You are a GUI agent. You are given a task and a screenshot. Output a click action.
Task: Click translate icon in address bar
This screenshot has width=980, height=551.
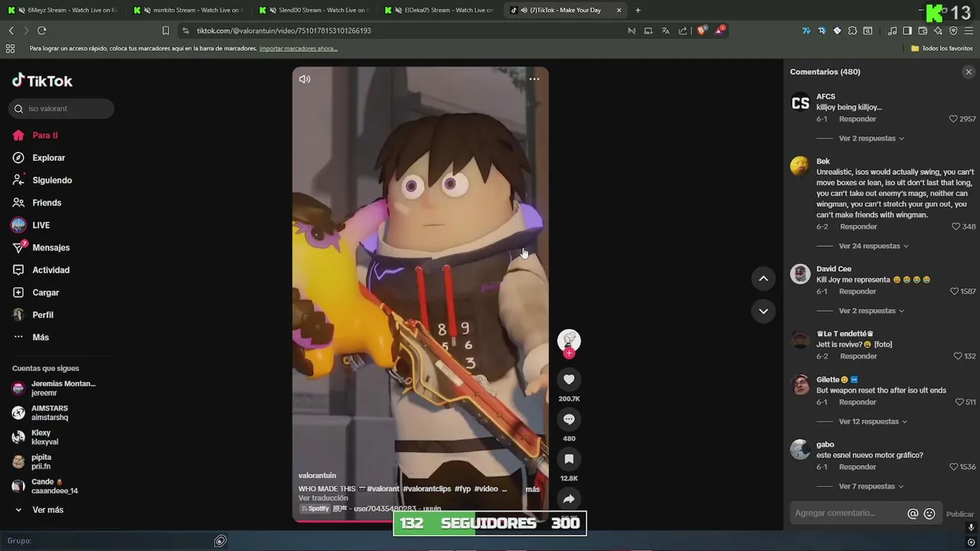coord(665,31)
